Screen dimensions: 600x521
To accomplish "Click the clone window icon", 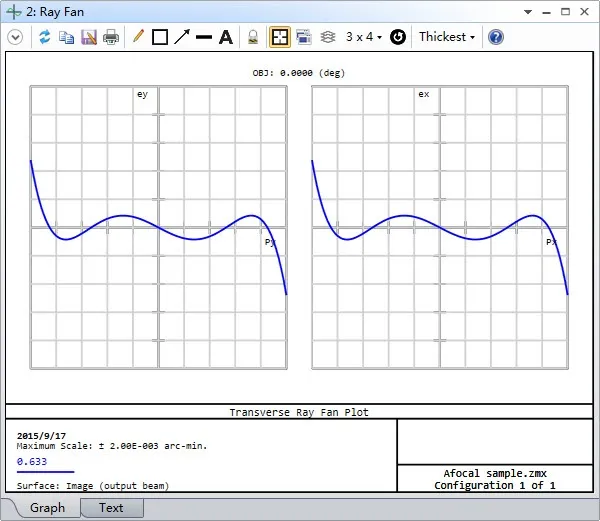I will 303,37.
